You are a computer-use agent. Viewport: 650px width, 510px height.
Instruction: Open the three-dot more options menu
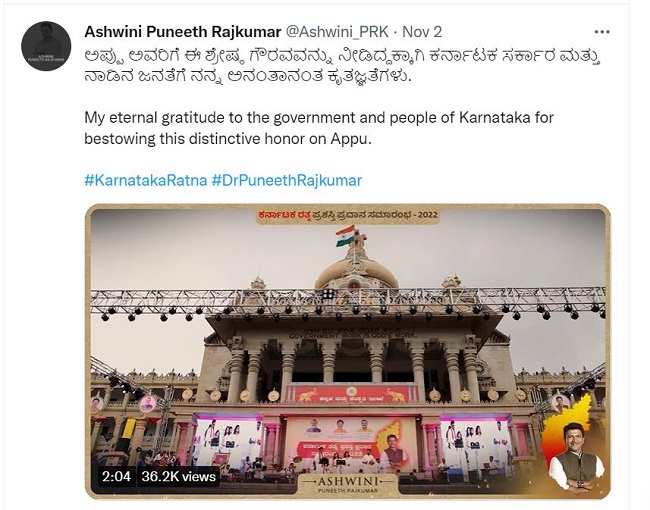[x=601, y=32]
